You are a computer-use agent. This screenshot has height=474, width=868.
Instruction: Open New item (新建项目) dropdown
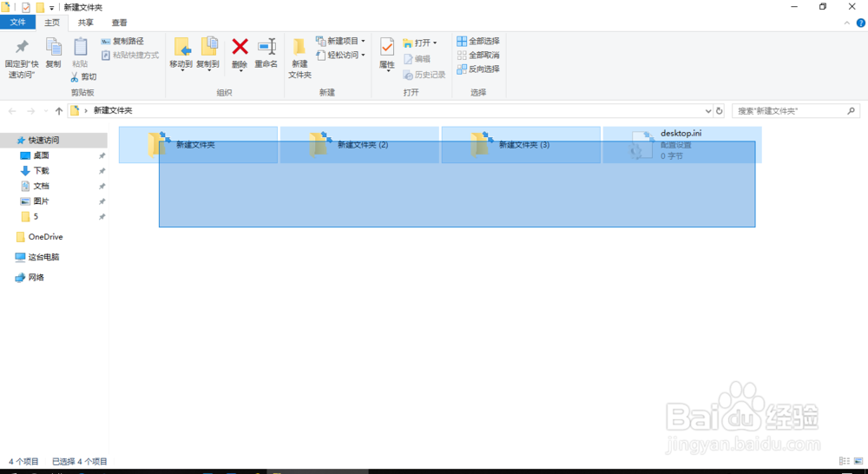[x=340, y=41]
